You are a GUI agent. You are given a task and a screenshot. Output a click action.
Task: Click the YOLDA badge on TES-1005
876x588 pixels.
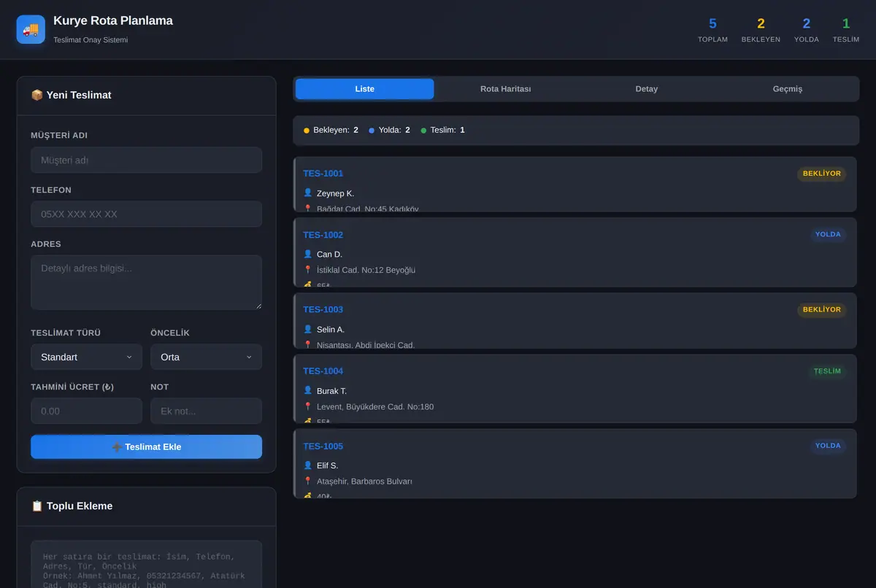pos(829,446)
